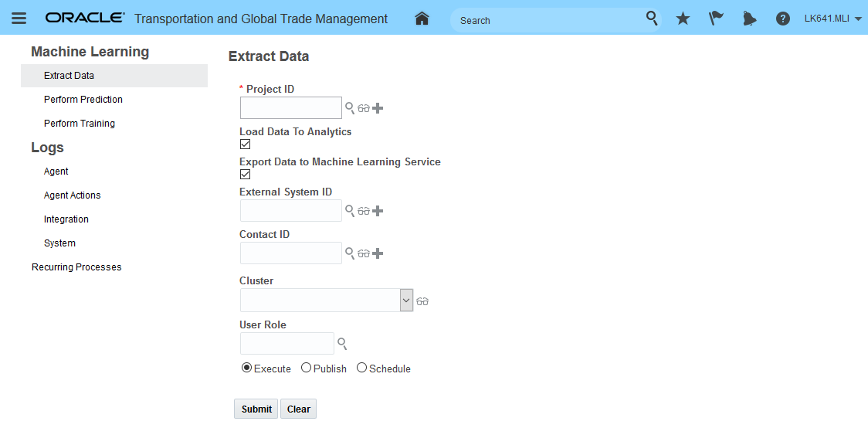This screenshot has width=868, height=445.
Task: Navigate to Recurring Processes
Action: 76,267
